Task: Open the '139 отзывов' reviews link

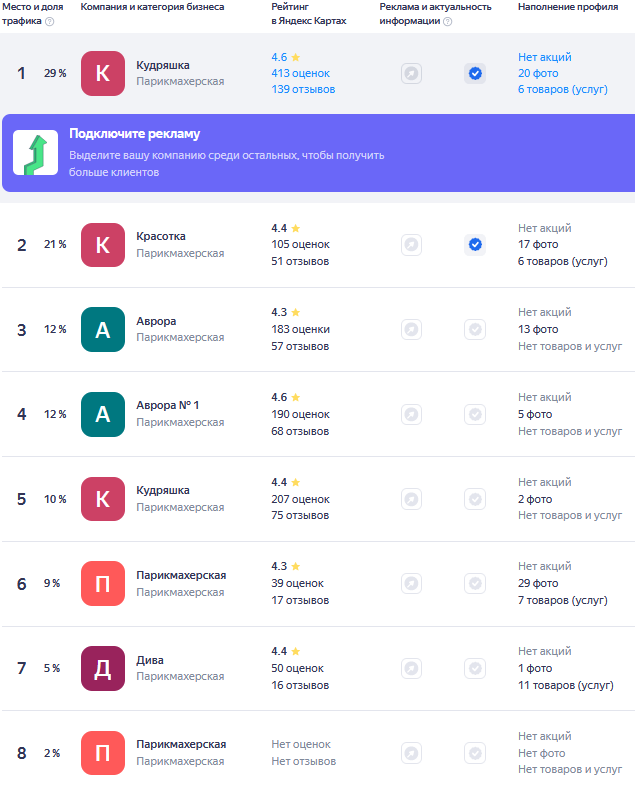Action: click(303, 90)
